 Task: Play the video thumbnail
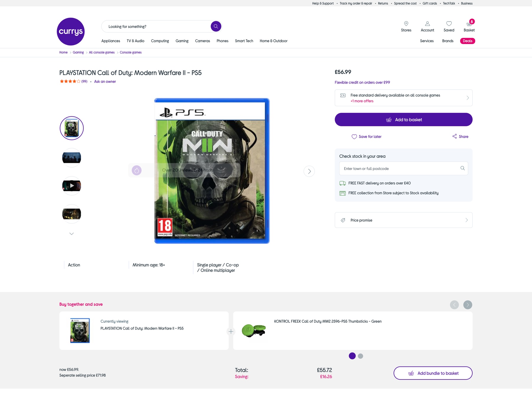(x=72, y=186)
